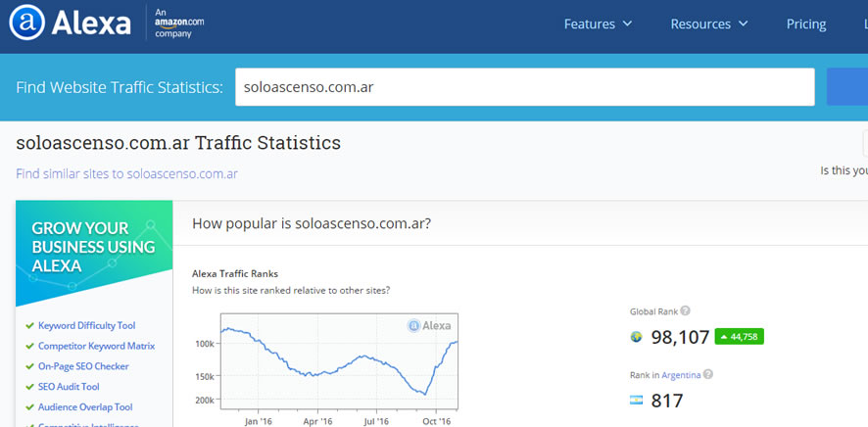Image resolution: width=868 pixels, height=427 pixels.
Task: Click the Alexa logo icon
Action: coord(26,24)
